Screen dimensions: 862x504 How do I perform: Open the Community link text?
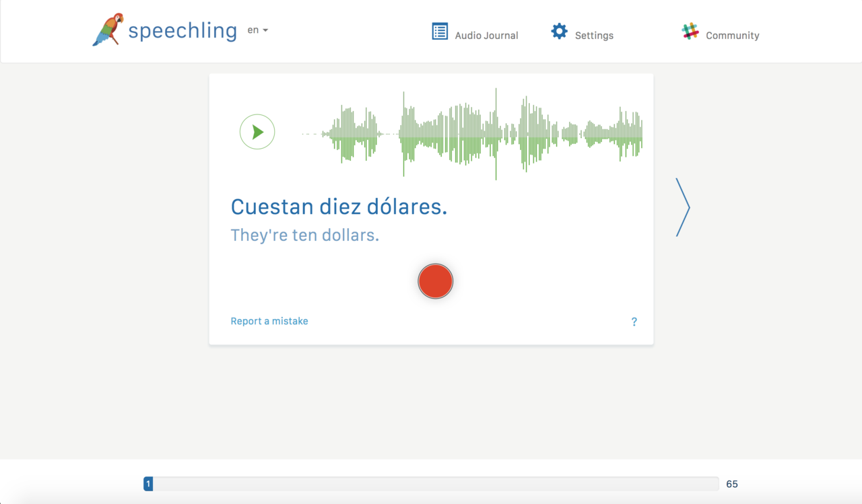click(732, 36)
